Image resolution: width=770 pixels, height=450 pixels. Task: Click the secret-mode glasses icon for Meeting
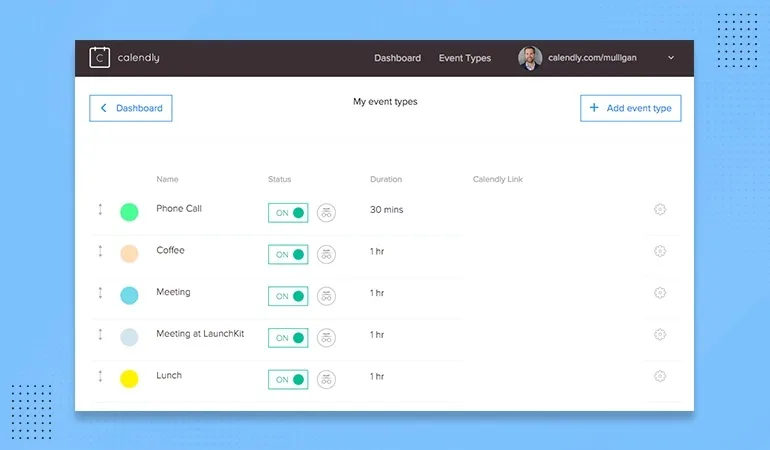tap(326, 296)
